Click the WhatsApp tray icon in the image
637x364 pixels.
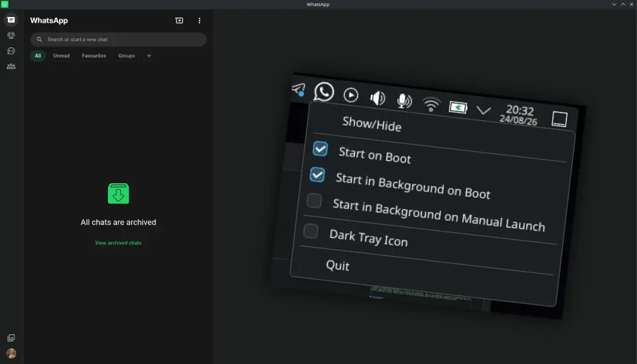pyautogui.click(x=324, y=92)
